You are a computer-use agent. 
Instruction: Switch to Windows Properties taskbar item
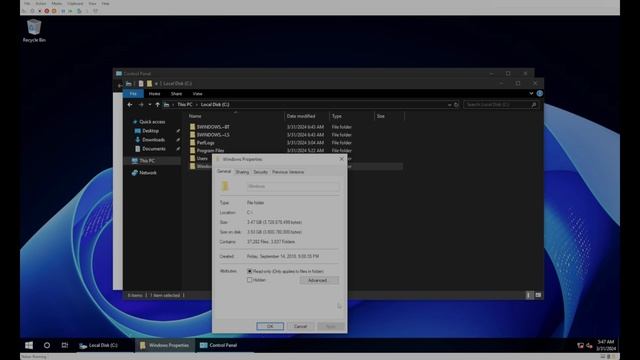pos(165,345)
